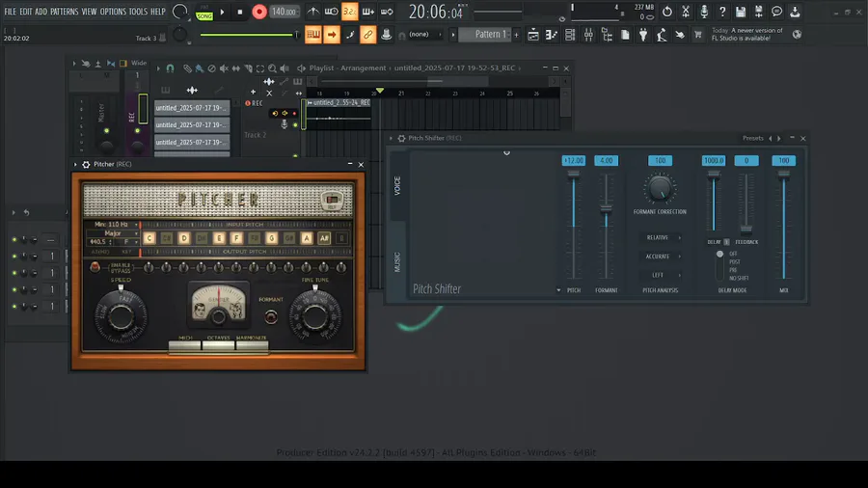Screen dimensions: 868x488
Task: Select the Playlist zoom tool
Action: [x=272, y=68]
